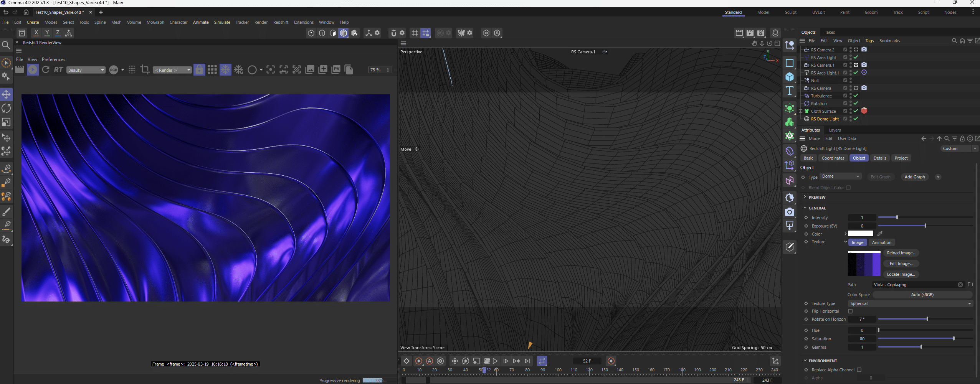980x384 pixels.
Task: Switch Texture to Animation tab button
Action: 881,242
